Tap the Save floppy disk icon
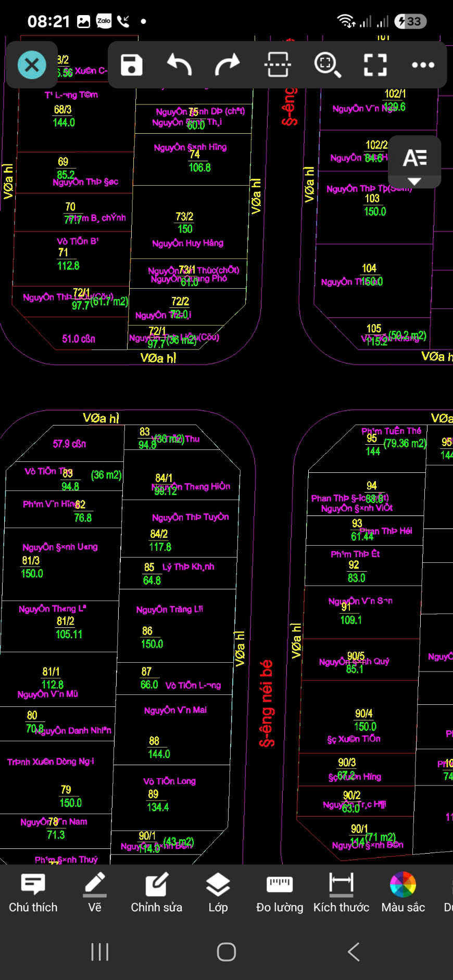The image size is (453, 980). [132, 65]
